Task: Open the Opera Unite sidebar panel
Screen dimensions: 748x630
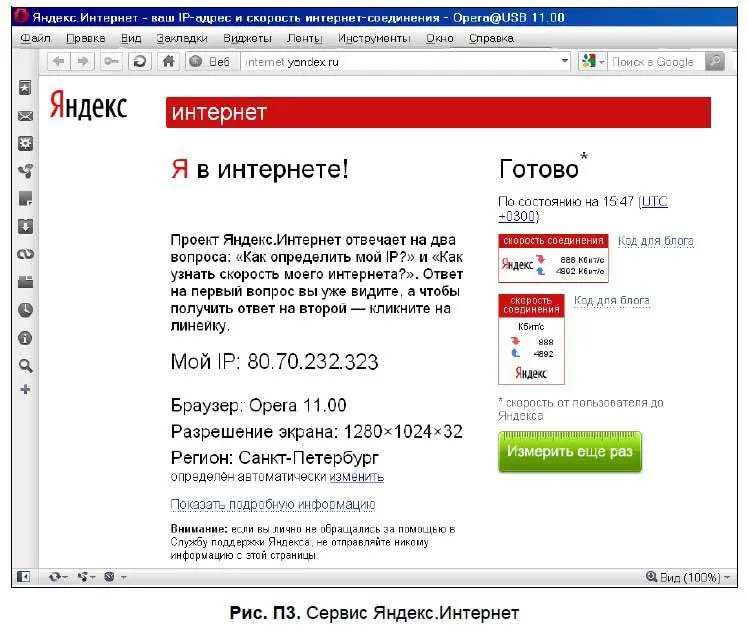Action: click(26, 171)
